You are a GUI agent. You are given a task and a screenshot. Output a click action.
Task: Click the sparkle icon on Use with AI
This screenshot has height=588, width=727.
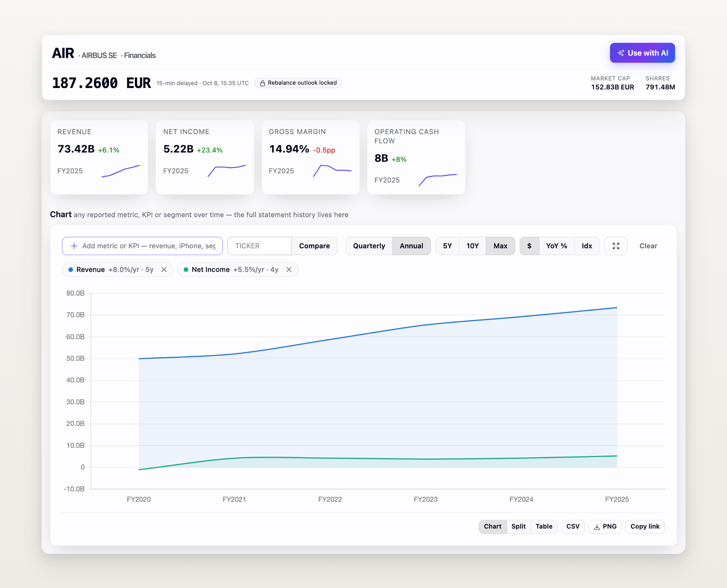[x=621, y=53]
